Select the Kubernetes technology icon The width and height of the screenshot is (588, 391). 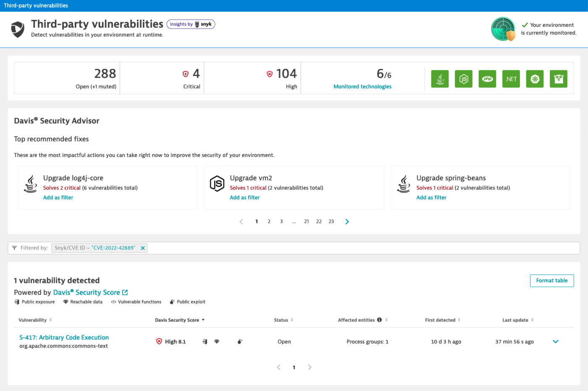pos(535,79)
